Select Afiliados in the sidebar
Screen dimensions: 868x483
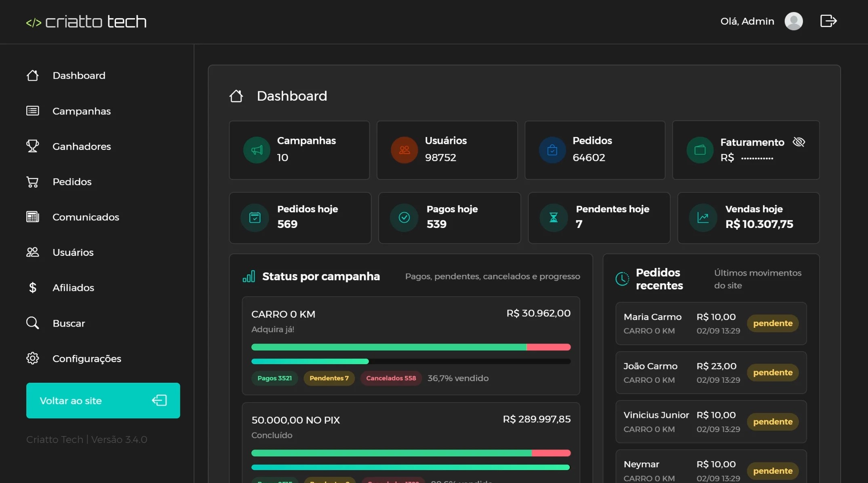73,288
